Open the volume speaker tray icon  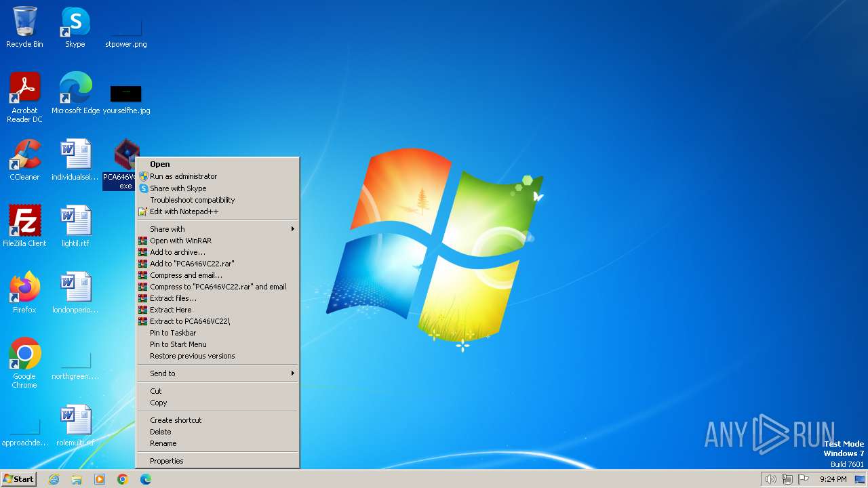coord(770,479)
